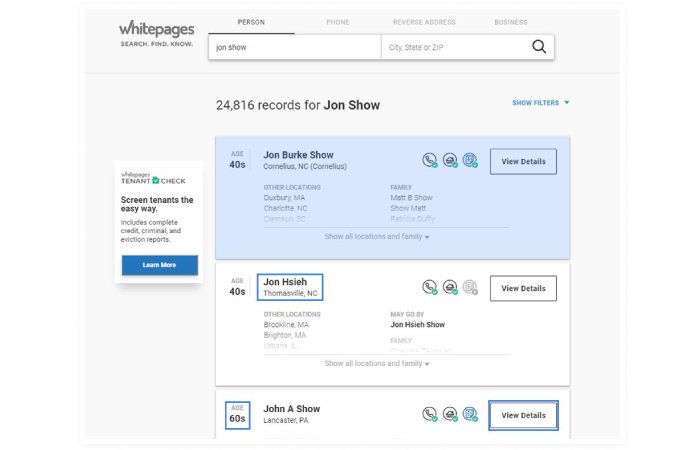
Task: Click 'Duxbury, MA' location
Action: pyautogui.click(x=284, y=197)
